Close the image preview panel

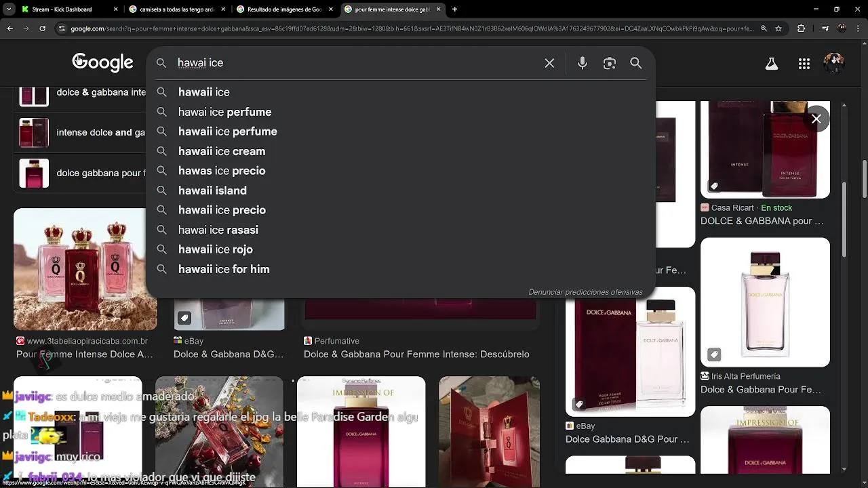[x=816, y=119]
